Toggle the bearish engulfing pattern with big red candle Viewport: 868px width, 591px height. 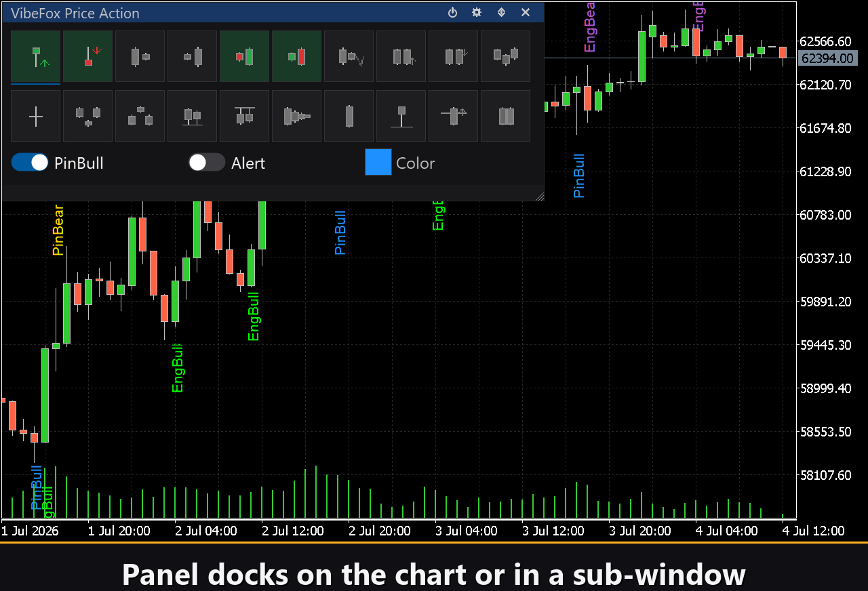[297, 56]
